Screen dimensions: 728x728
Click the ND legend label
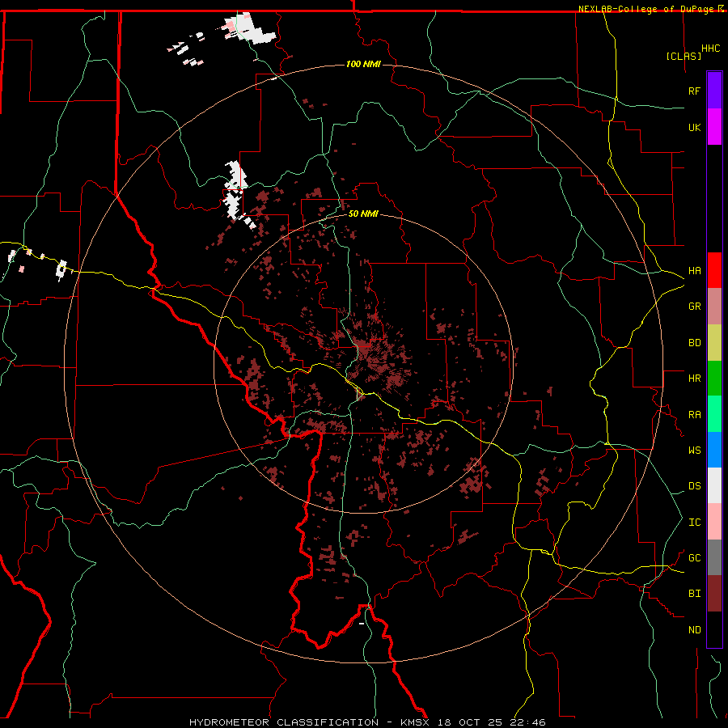[694, 630]
